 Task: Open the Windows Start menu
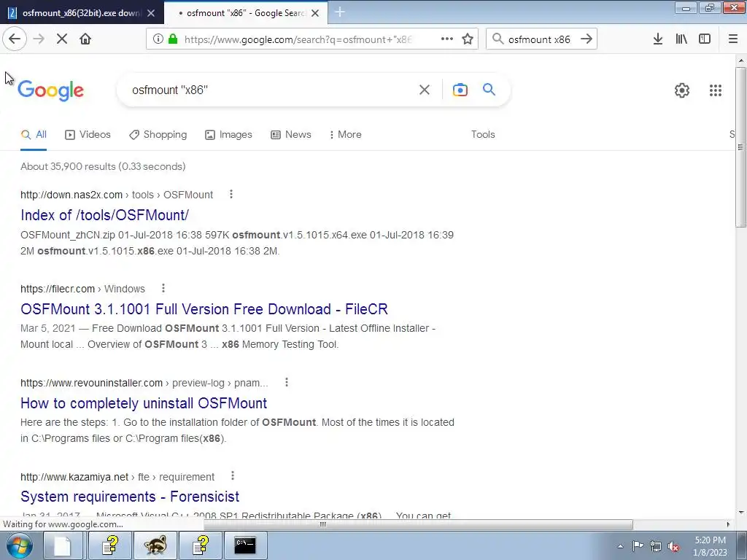click(19, 545)
